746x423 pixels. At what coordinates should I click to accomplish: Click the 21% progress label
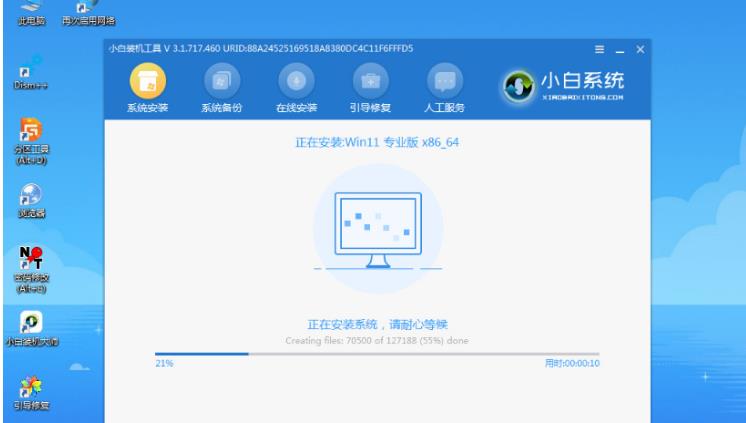[x=164, y=364]
